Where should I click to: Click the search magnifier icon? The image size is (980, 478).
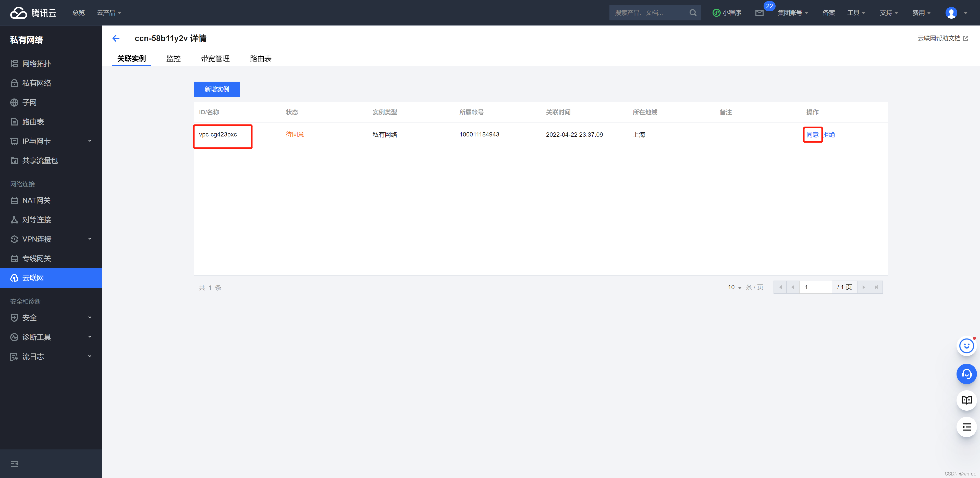[693, 13]
